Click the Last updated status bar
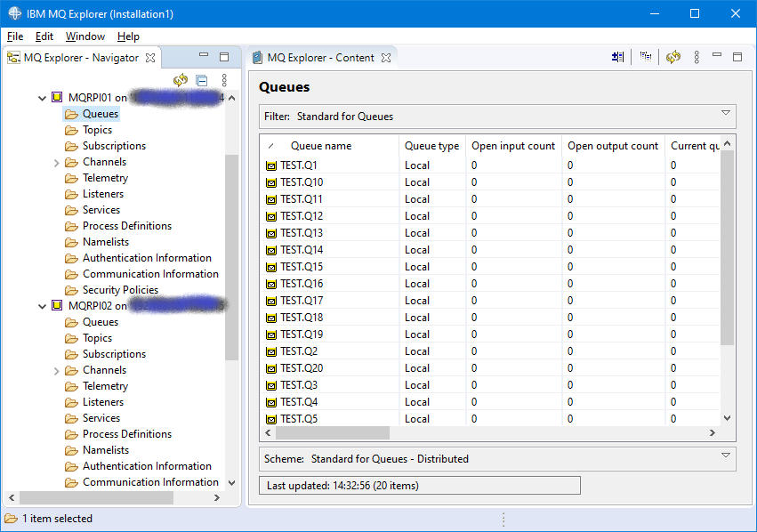Screen dimensions: 757x532 418,485
